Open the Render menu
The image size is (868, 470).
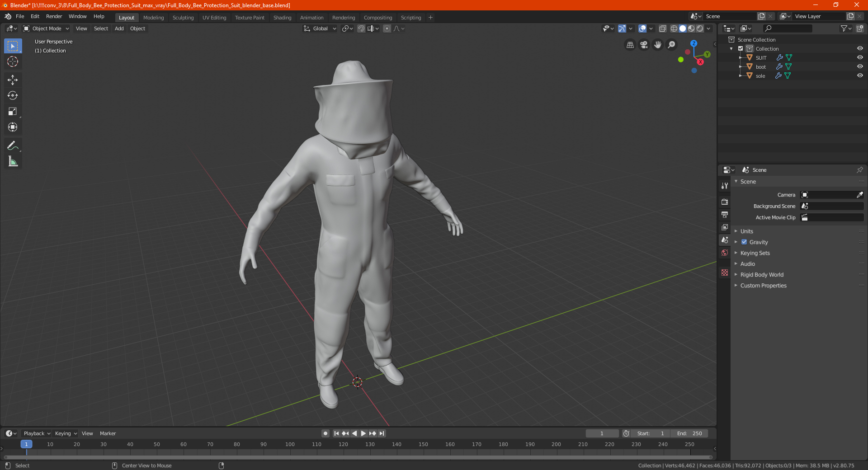point(54,16)
